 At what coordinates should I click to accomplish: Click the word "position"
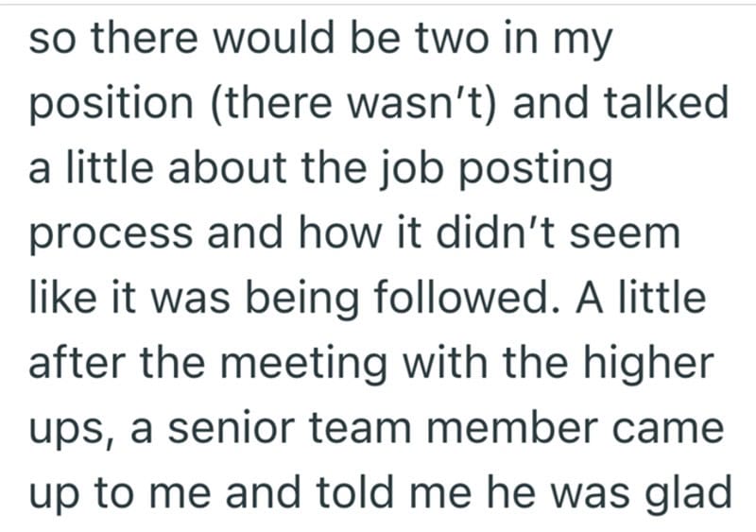[x=107, y=106]
